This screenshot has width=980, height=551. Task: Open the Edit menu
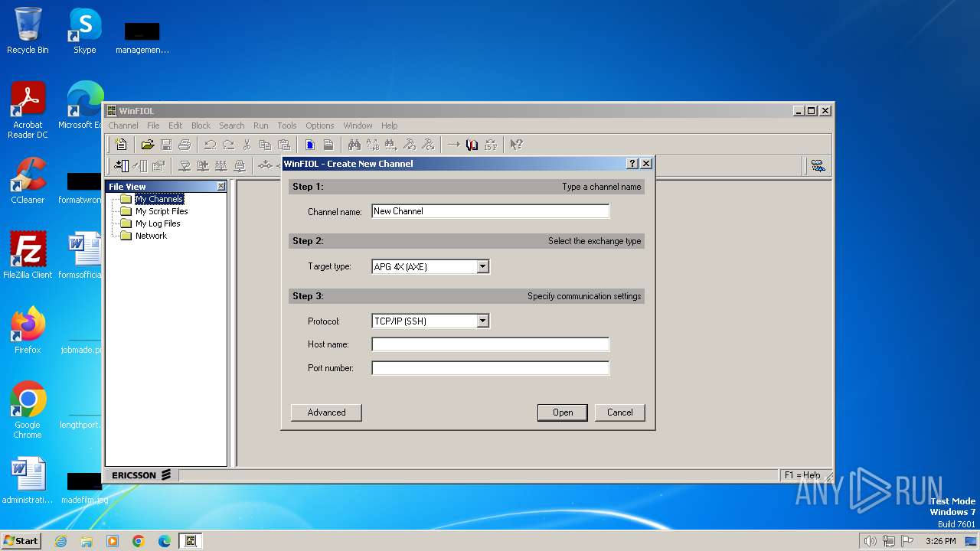pos(175,126)
